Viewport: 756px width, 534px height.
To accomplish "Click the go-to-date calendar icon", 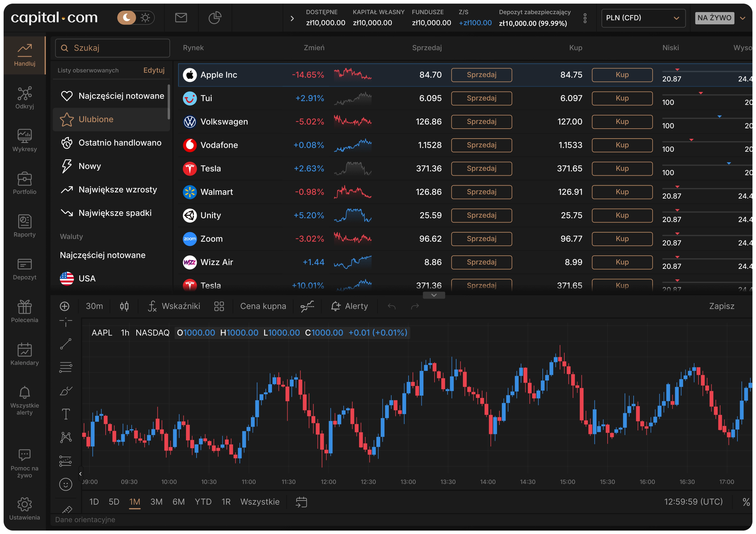I will (301, 502).
